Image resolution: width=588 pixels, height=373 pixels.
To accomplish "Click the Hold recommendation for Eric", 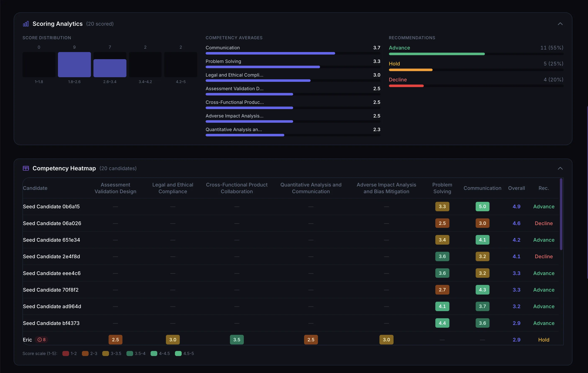I will [543, 340].
